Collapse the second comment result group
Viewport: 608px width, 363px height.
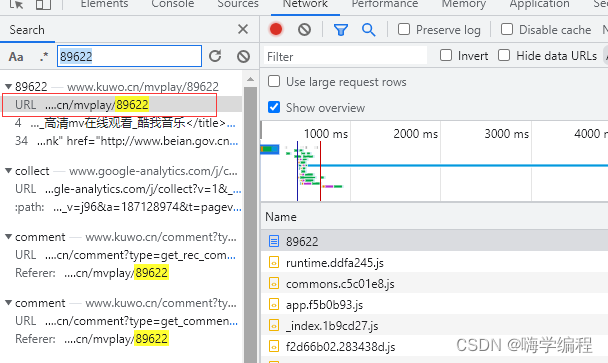pyautogui.click(x=8, y=302)
